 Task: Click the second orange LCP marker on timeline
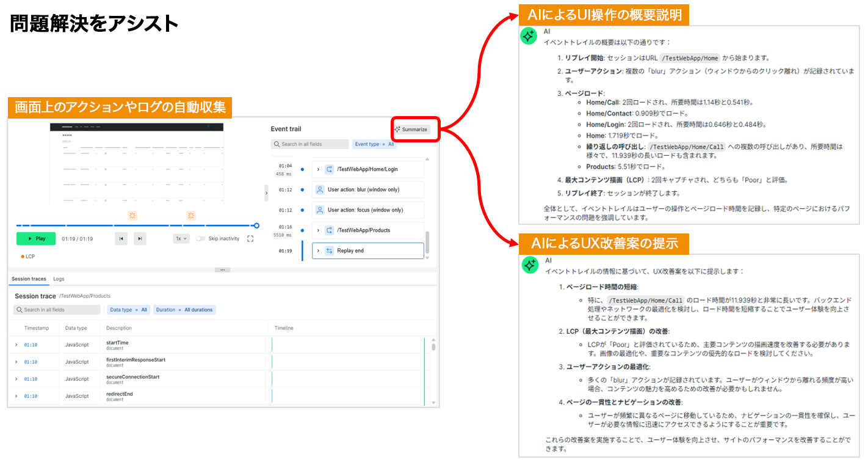coord(191,215)
